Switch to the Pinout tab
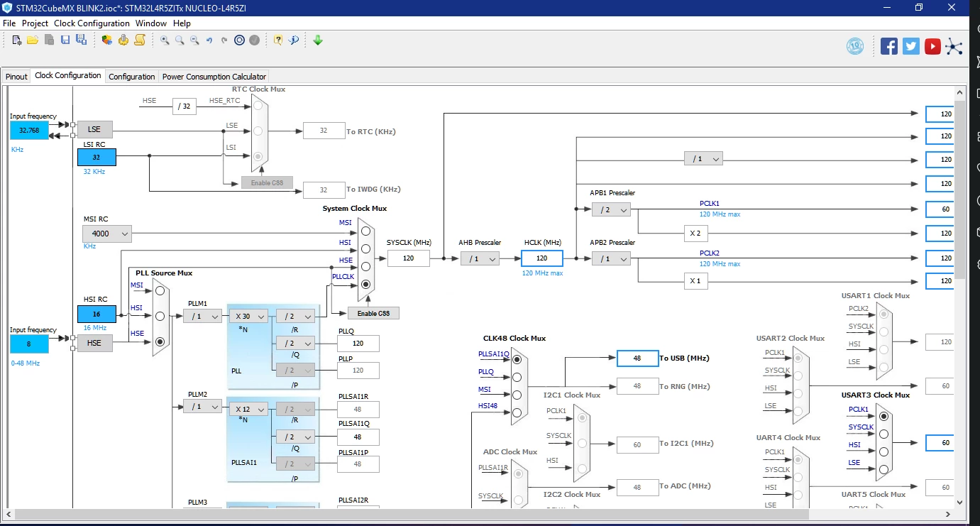 (x=16, y=77)
